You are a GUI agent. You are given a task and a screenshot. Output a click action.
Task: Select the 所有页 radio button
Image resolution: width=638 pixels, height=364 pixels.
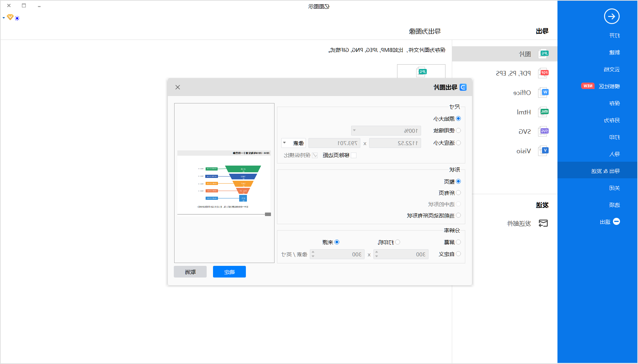(x=458, y=193)
